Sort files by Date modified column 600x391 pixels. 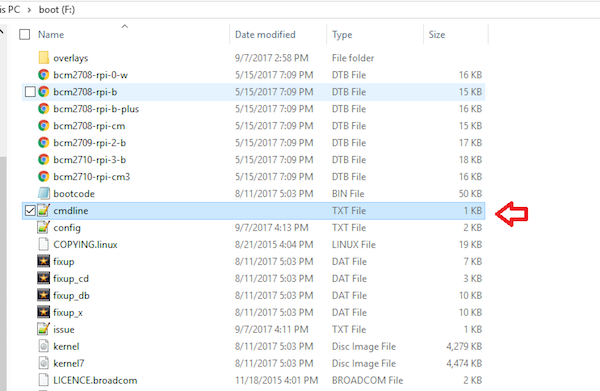click(265, 34)
